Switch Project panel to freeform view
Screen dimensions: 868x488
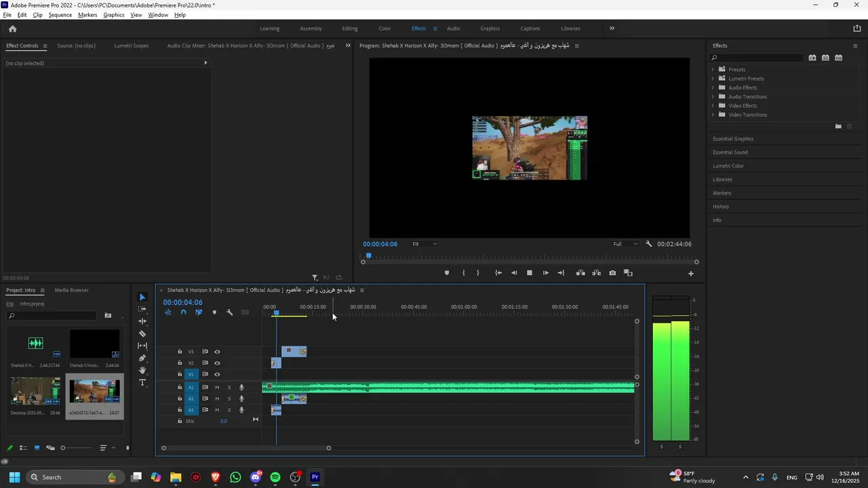(50, 447)
